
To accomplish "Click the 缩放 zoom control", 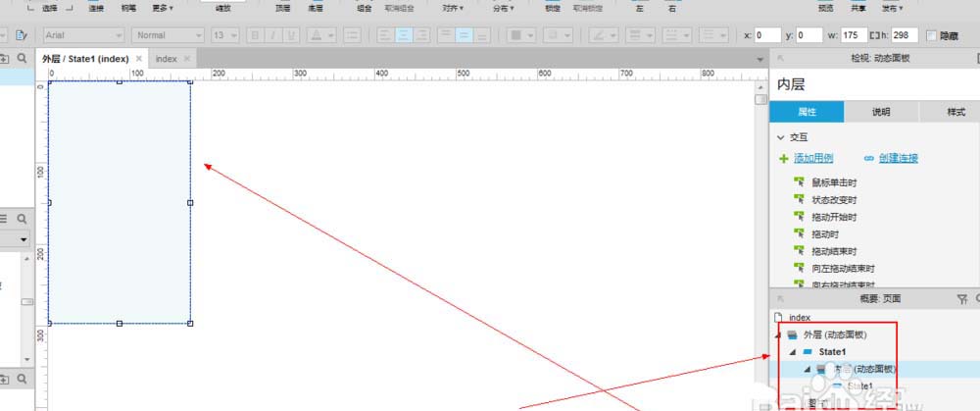I will point(222,8).
